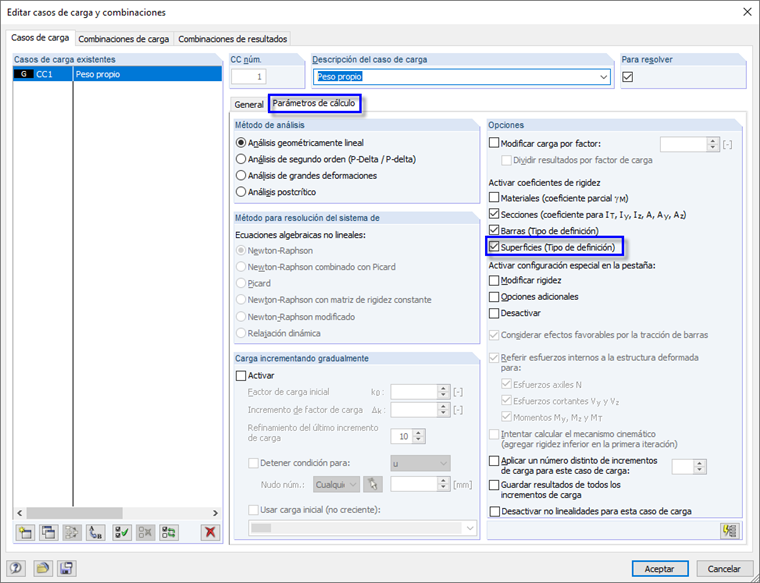This screenshot has width=760, height=583.
Task: Click the grayed-out generate combinations icon
Action: point(72,533)
